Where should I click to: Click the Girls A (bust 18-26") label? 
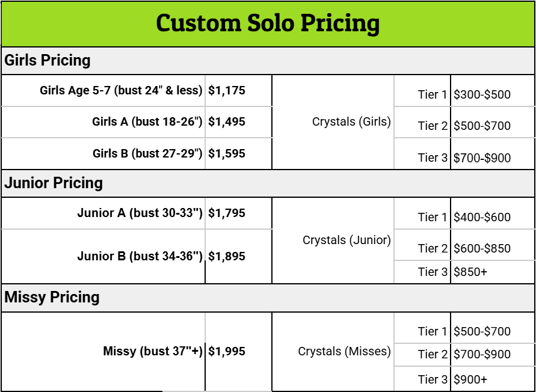[147, 122]
